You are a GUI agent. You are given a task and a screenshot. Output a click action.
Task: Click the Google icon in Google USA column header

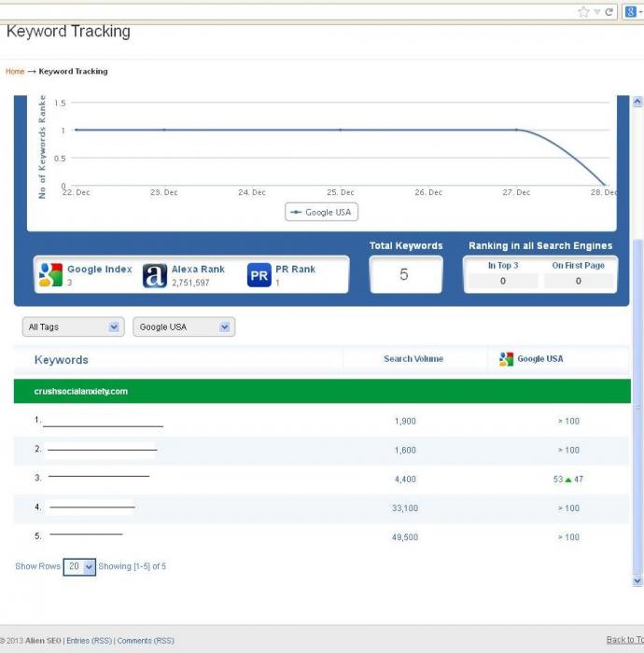coord(506,359)
